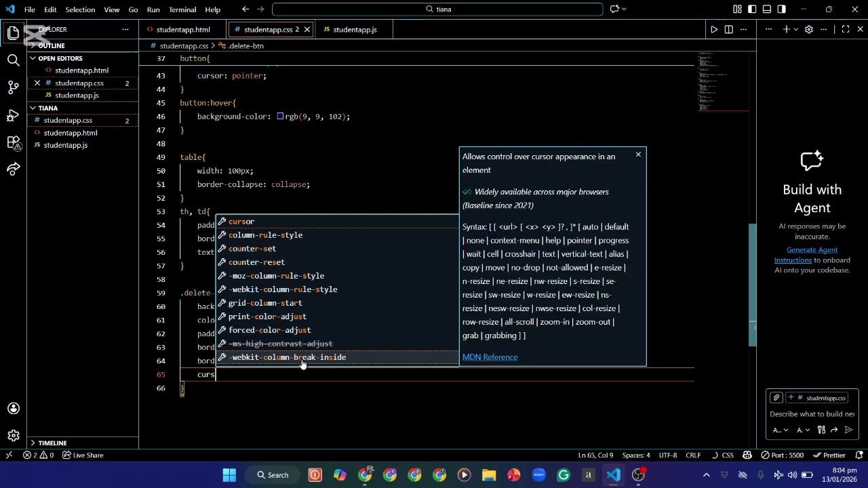Image resolution: width=868 pixels, height=488 pixels.
Task: Open the Terminal menu
Action: (x=182, y=9)
